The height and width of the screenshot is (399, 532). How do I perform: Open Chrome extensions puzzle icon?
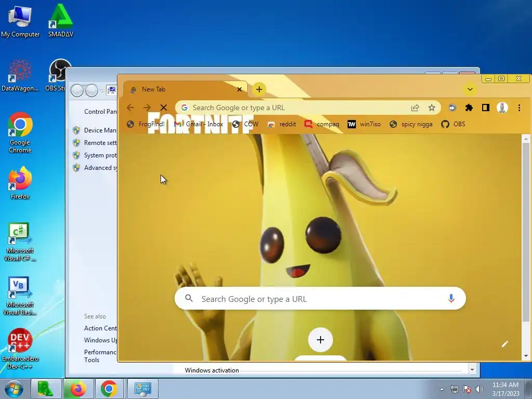click(x=469, y=108)
